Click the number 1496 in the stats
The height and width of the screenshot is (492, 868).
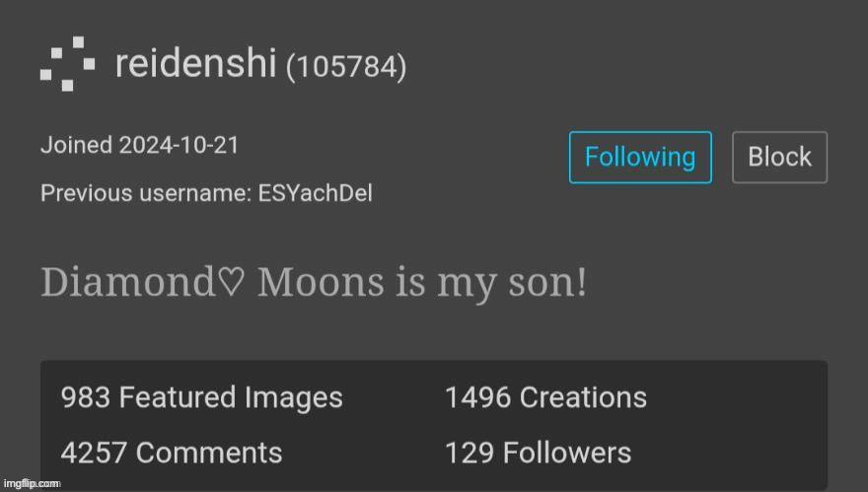pyautogui.click(x=477, y=397)
